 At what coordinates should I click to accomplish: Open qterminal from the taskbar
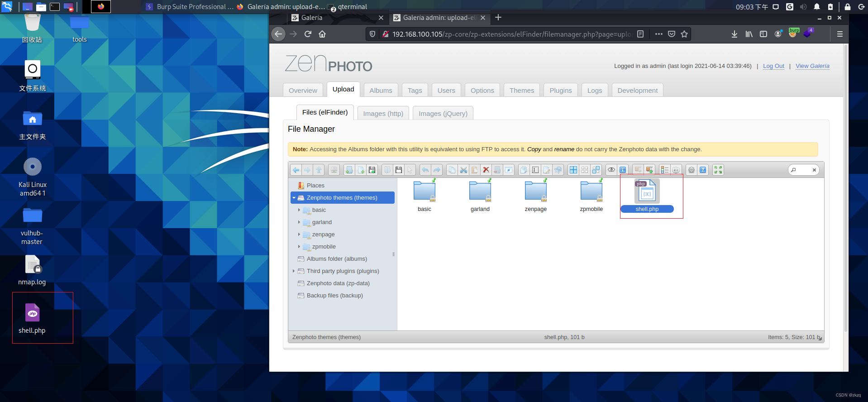[348, 7]
